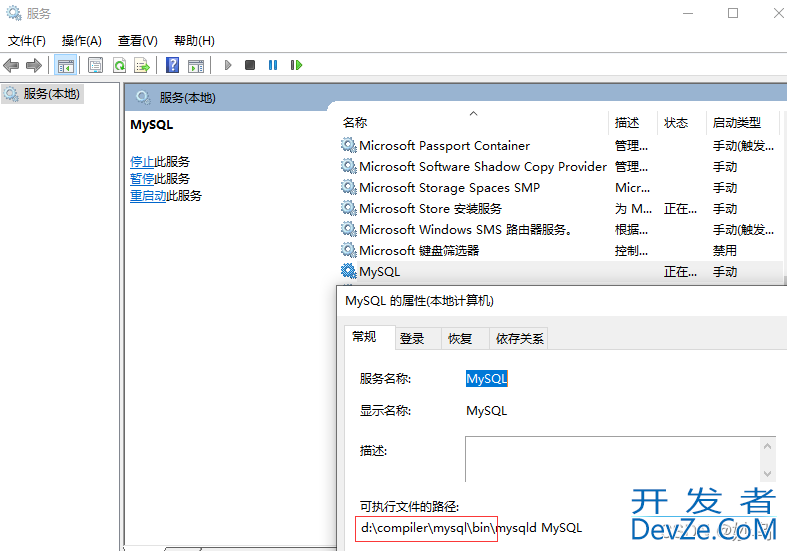Click the 正在... status of MySQL row
The width and height of the screenshot is (787, 551).
click(680, 271)
